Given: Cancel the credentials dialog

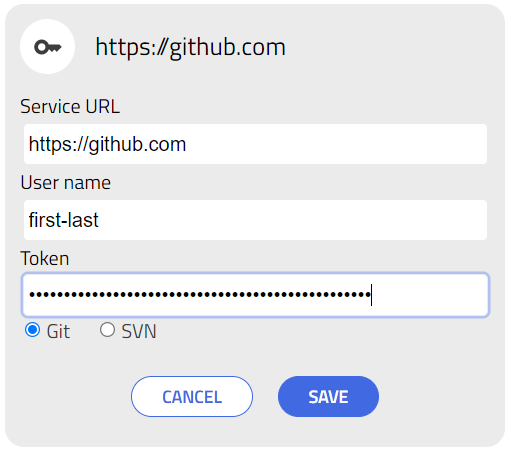Looking at the screenshot, I should (192, 397).
